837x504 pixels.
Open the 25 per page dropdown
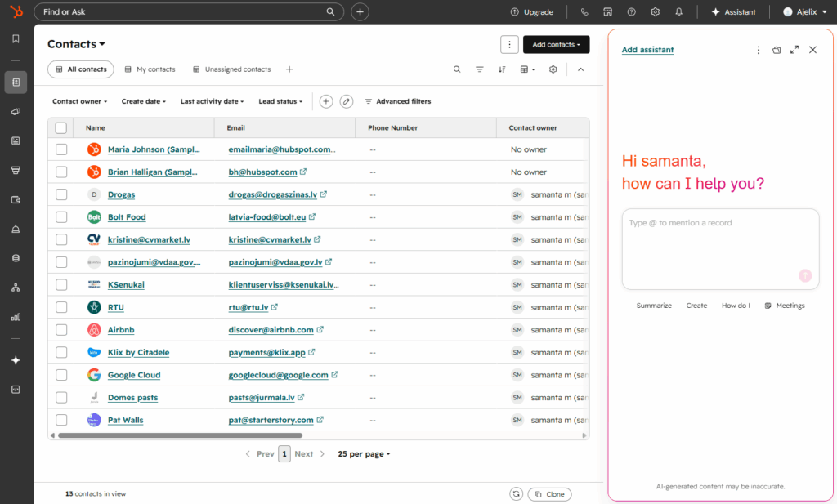[x=363, y=453]
